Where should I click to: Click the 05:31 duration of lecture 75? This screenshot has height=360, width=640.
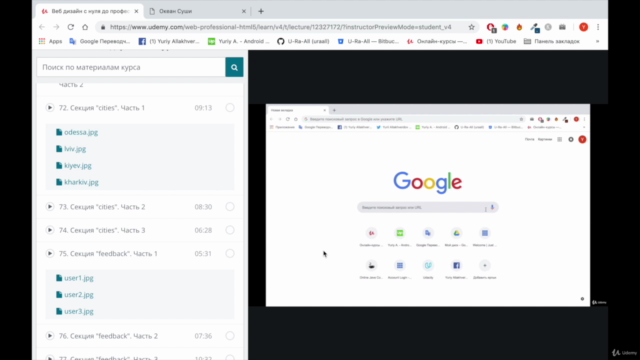pos(203,253)
